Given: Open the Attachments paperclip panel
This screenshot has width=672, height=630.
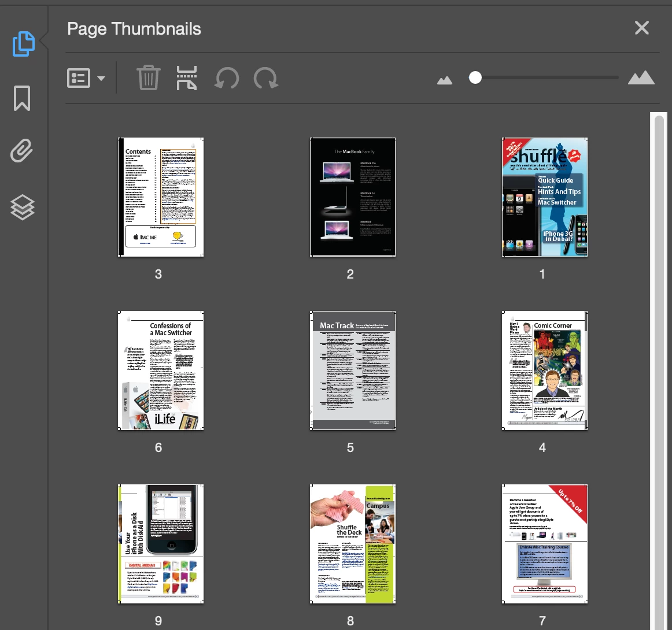Looking at the screenshot, I should pyautogui.click(x=22, y=150).
